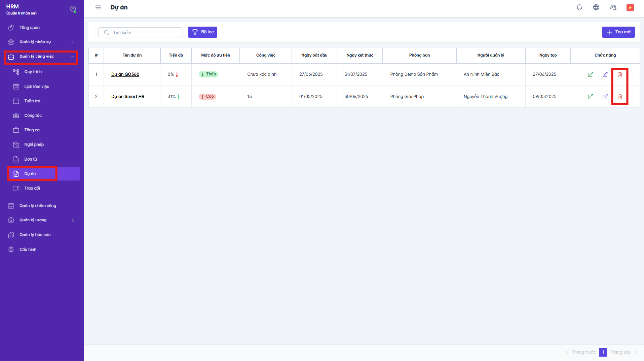The width and height of the screenshot is (644, 361).
Task: Expand the Quản lý nhân sự submenu
Action: coord(73,42)
